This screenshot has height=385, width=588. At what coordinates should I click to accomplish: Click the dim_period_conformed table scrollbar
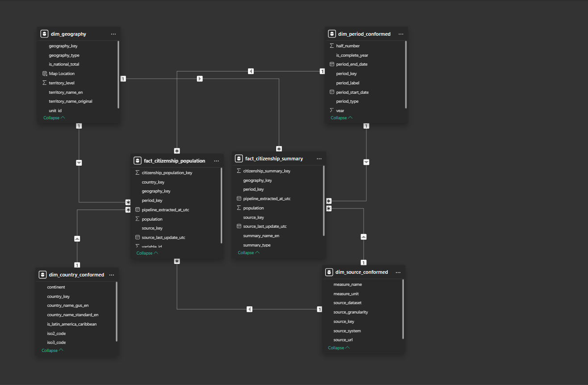pos(406,74)
